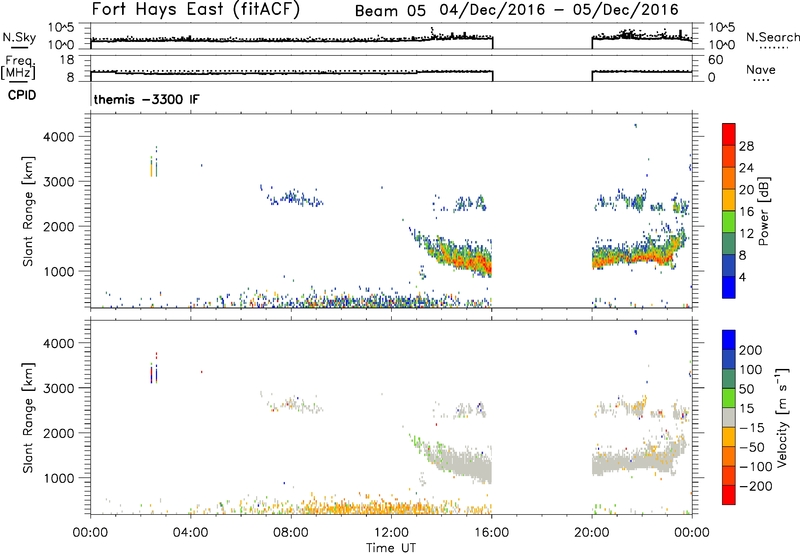Click the power color bar

pos(729,210)
